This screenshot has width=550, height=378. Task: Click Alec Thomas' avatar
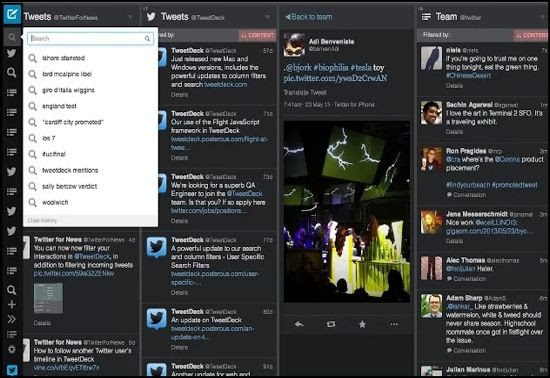(431, 268)
